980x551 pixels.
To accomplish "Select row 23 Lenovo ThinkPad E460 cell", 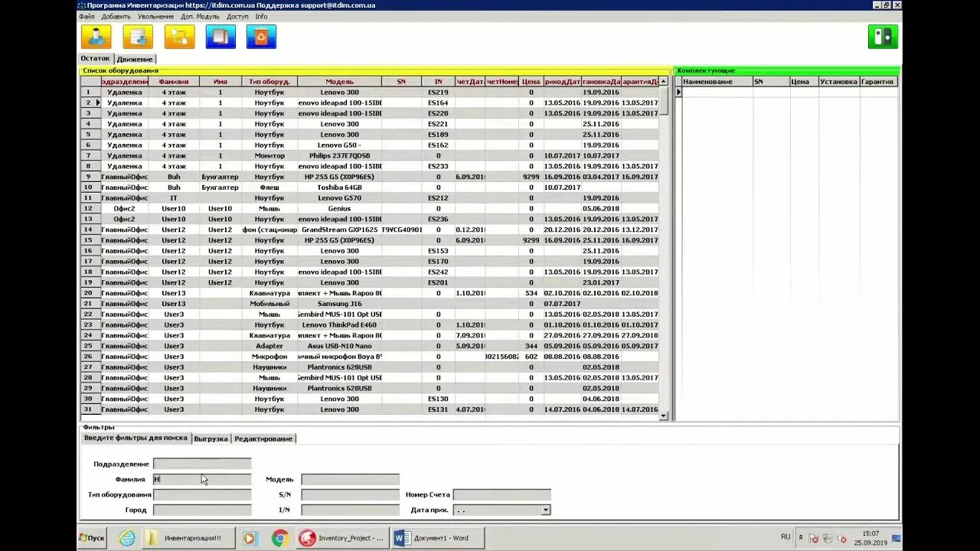I will 339,324.
